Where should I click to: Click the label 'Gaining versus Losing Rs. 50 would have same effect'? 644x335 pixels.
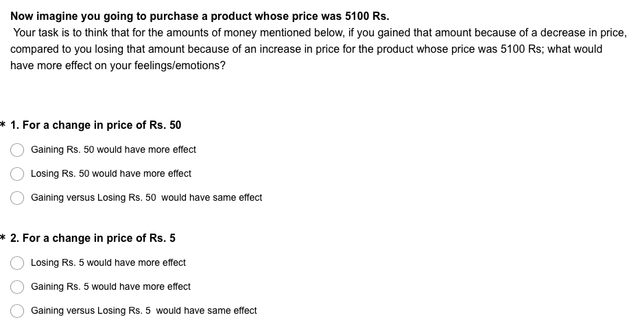coord(146,197)
